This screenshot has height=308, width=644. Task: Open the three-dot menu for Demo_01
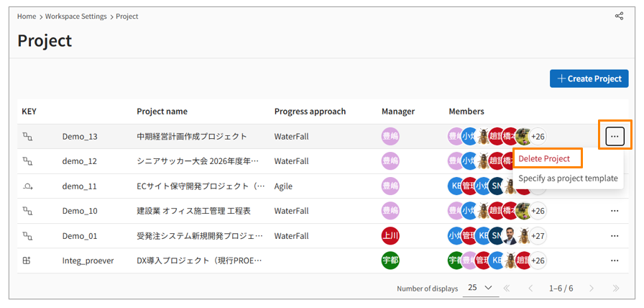614,235
